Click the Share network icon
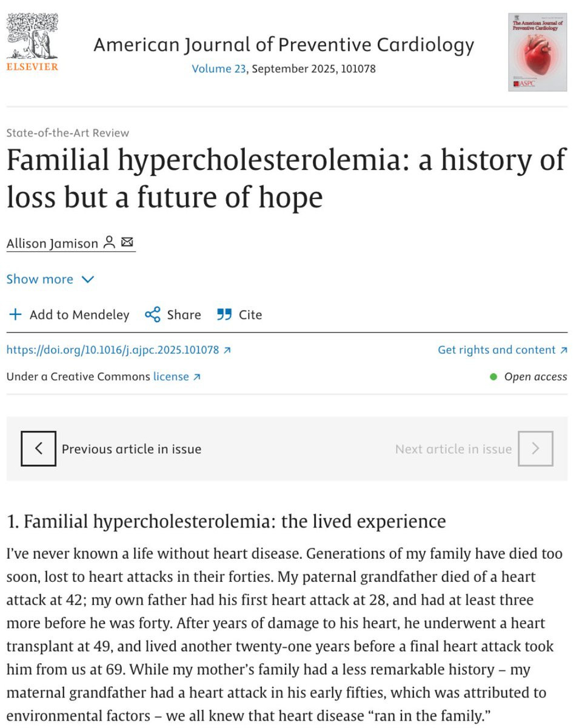582x728 pixels. point(153,314)
